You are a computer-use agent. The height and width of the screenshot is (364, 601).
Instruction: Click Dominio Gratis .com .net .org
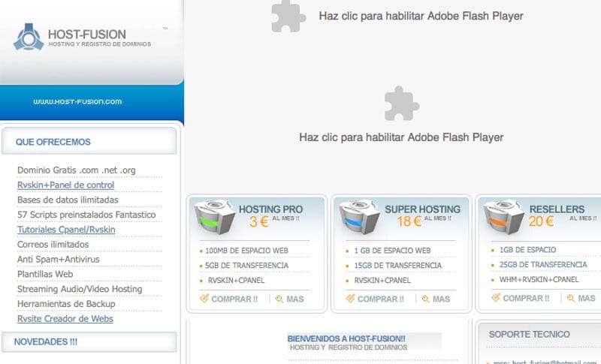pyautogui.click(x=77, y=170)
